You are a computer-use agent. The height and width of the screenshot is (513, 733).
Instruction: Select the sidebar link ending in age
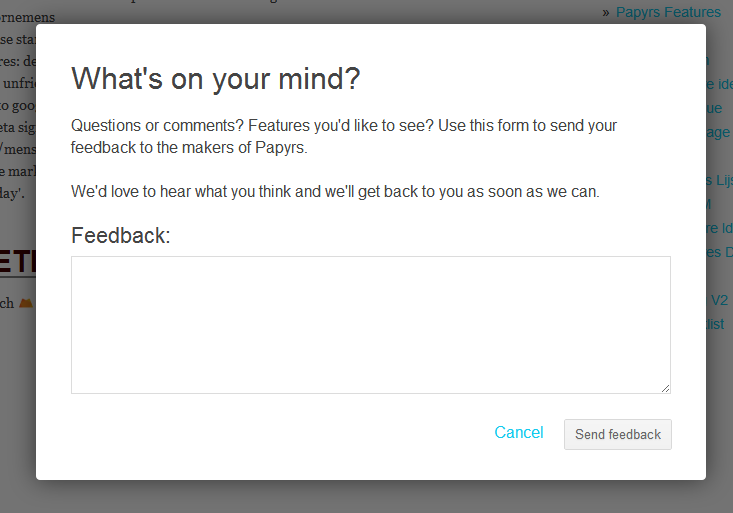[x=718, y=133]
